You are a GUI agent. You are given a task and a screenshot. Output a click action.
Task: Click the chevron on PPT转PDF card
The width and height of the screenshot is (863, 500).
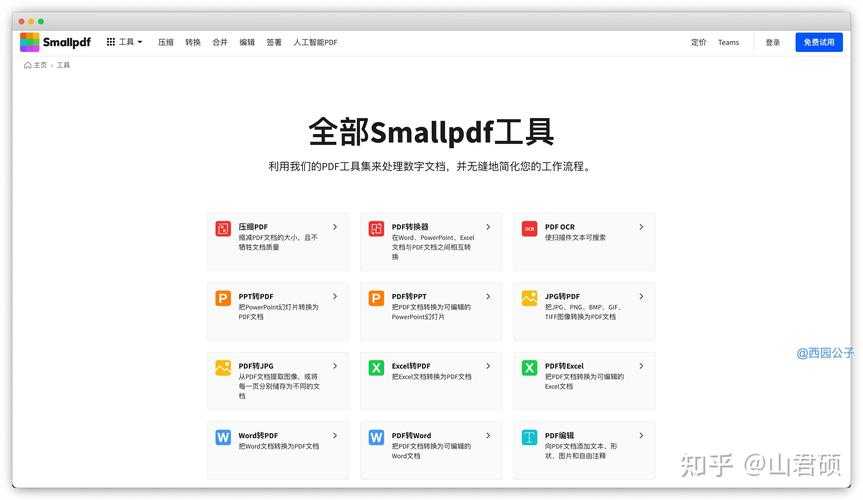[x=335, y=296]
